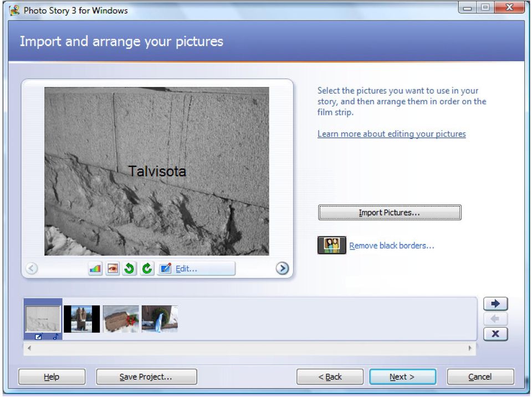Click the music note icon under first thumbnail

click(x=55, y=337)
